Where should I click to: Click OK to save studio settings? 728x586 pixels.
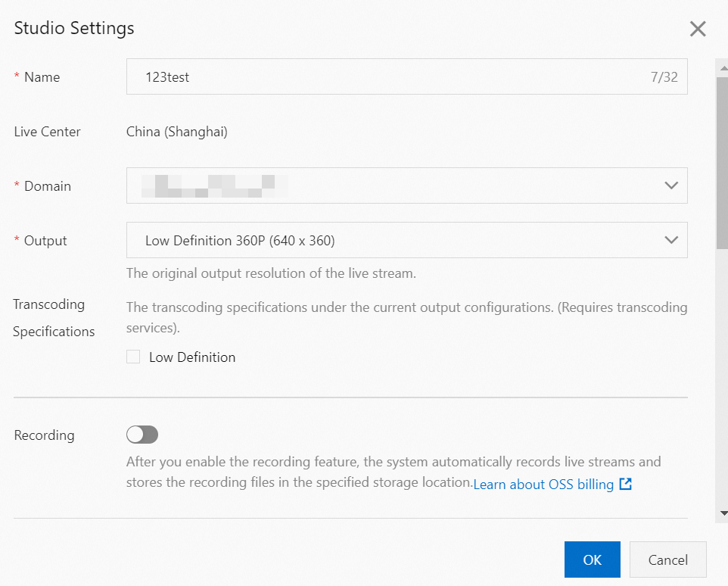click(592, 560)
